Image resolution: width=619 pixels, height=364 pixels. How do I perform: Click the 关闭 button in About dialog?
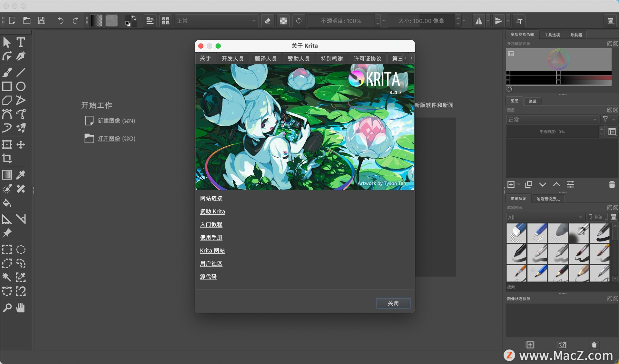point(393,303)
